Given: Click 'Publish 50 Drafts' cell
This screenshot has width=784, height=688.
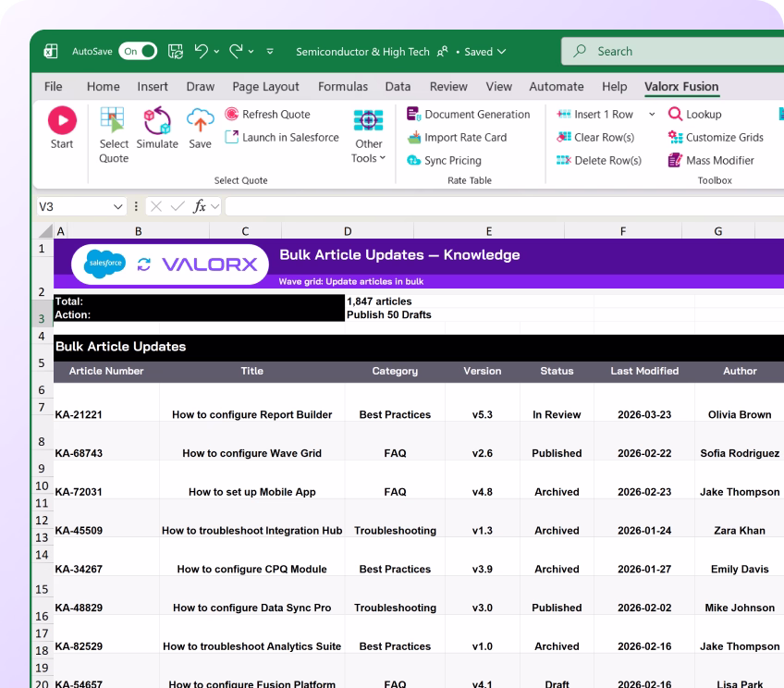Looking at the screenshot, I should point(389,314).
